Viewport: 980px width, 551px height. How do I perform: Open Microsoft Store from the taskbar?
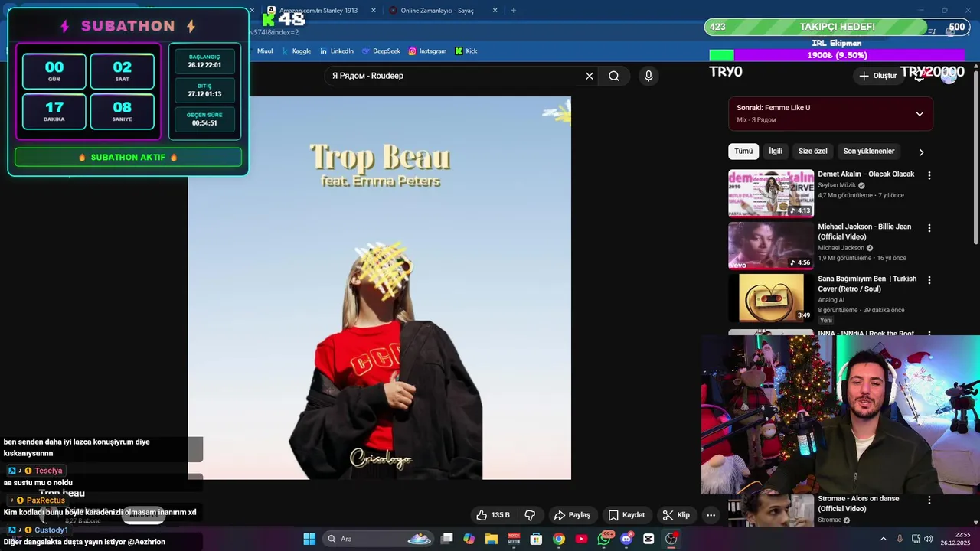(x=537, y=539)
